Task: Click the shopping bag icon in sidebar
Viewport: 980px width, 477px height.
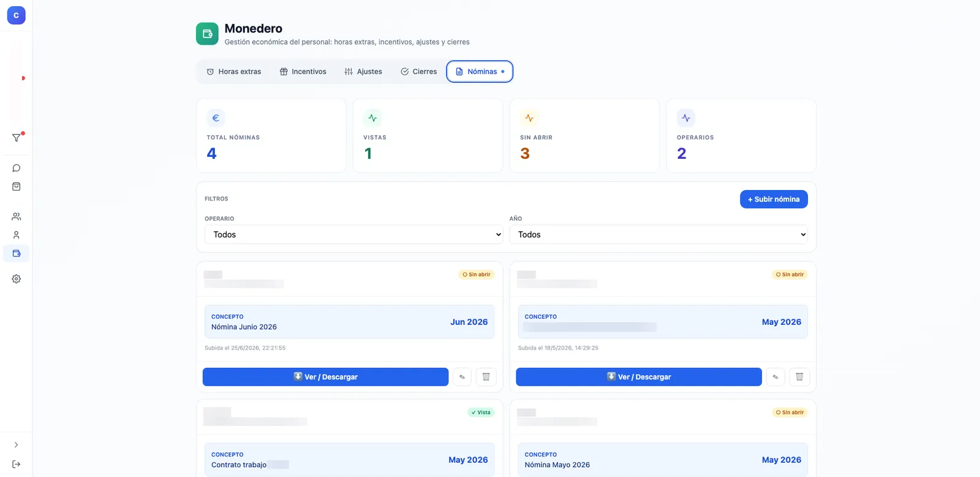Action: click(17, 186)
